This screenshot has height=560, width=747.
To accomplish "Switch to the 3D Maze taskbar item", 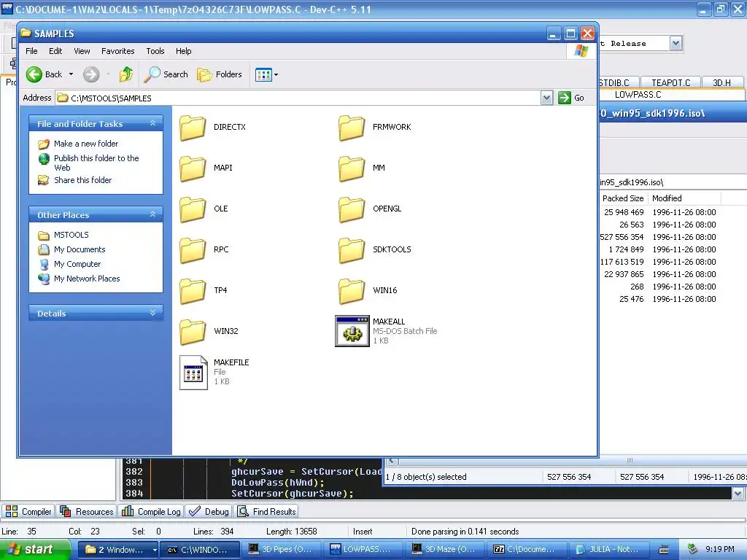I will coord(445,550).
